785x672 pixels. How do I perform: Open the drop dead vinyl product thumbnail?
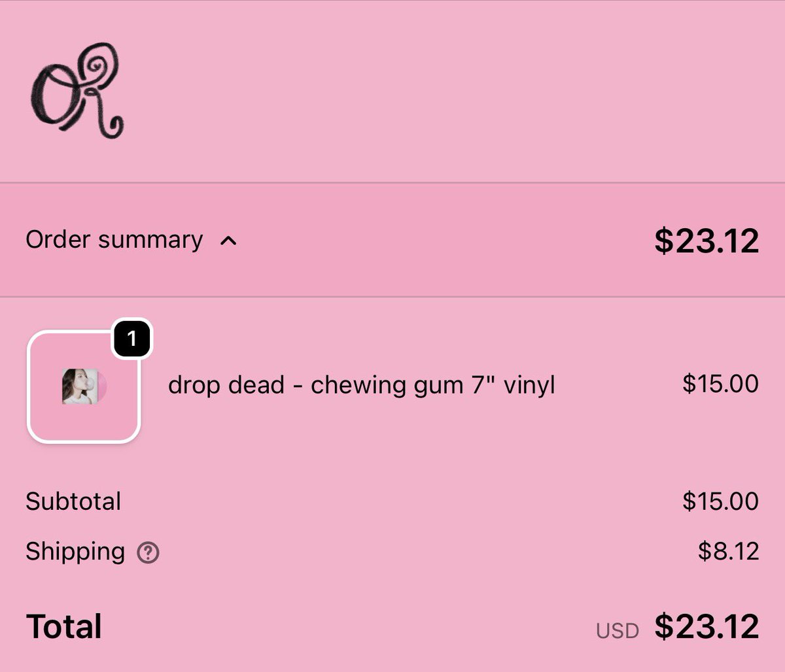pyautogui.click(x=84, y=387)
